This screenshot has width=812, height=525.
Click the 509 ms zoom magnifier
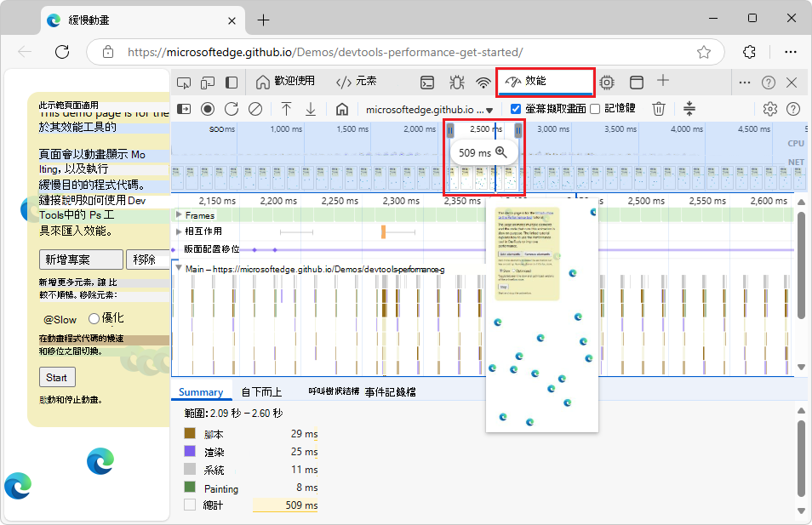(x=501, y=152)
